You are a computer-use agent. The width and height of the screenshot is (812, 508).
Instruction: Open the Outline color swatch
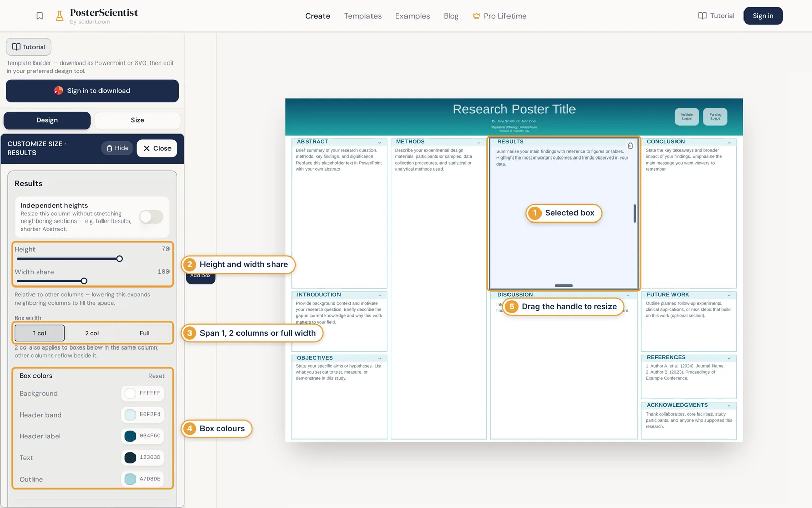(130, 479)
